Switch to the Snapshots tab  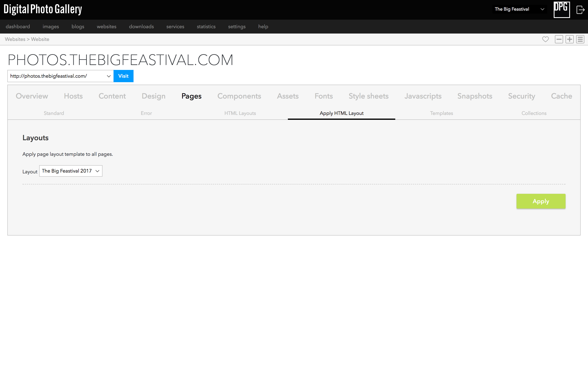(x=475, y=96)
